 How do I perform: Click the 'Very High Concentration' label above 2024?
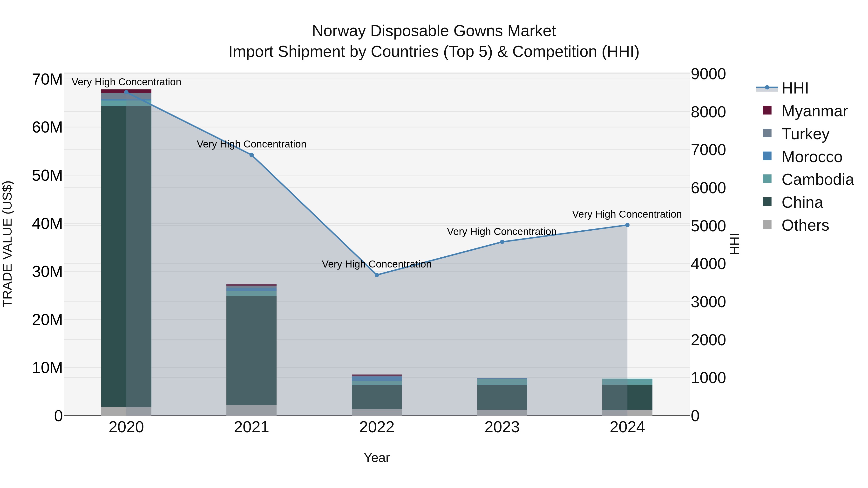point(627,214)
